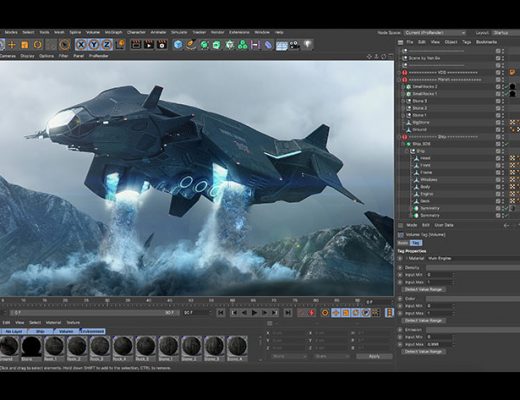Select the Rotate tool

[x=38, y=44]
